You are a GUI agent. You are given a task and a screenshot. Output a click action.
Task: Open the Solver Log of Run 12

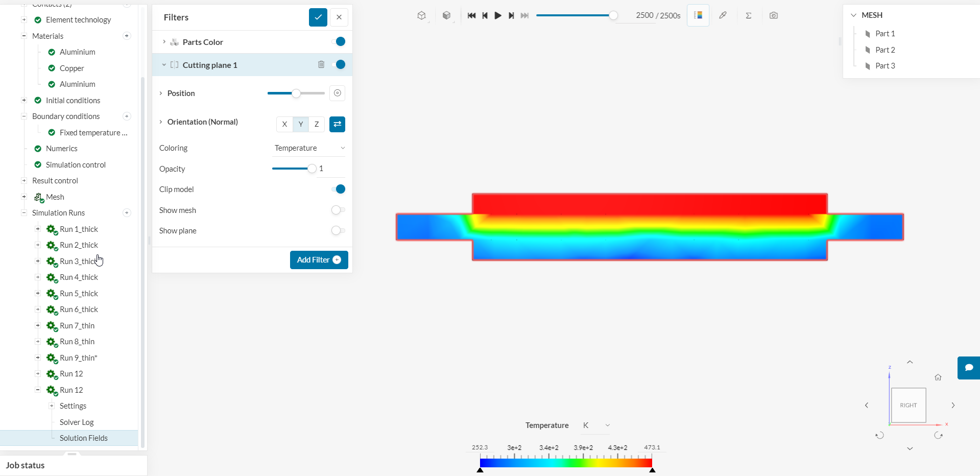pyautogui.click(x=77, y=422)
